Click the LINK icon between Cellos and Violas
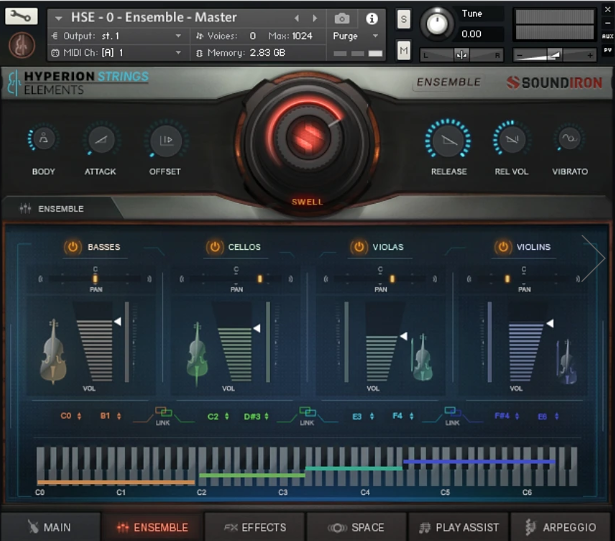 [307, 412]
